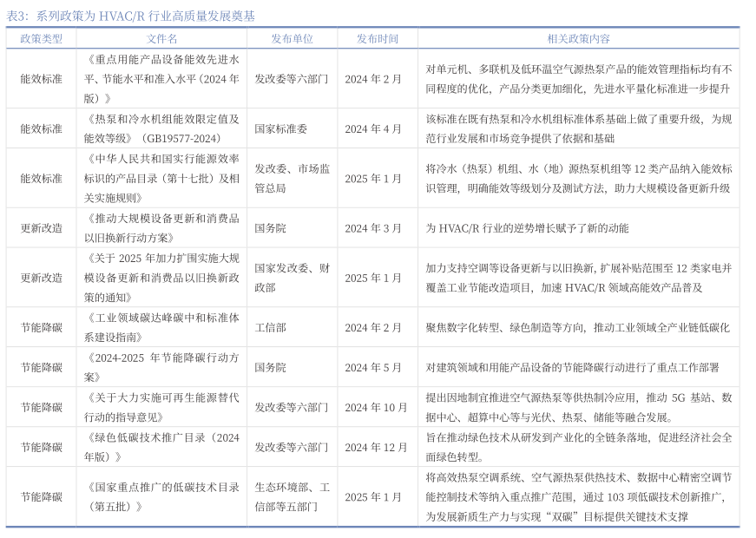Select the 《绿色低碳技术推广目录》 file name cell
This screenshot has width=756, height=538.
161,447
